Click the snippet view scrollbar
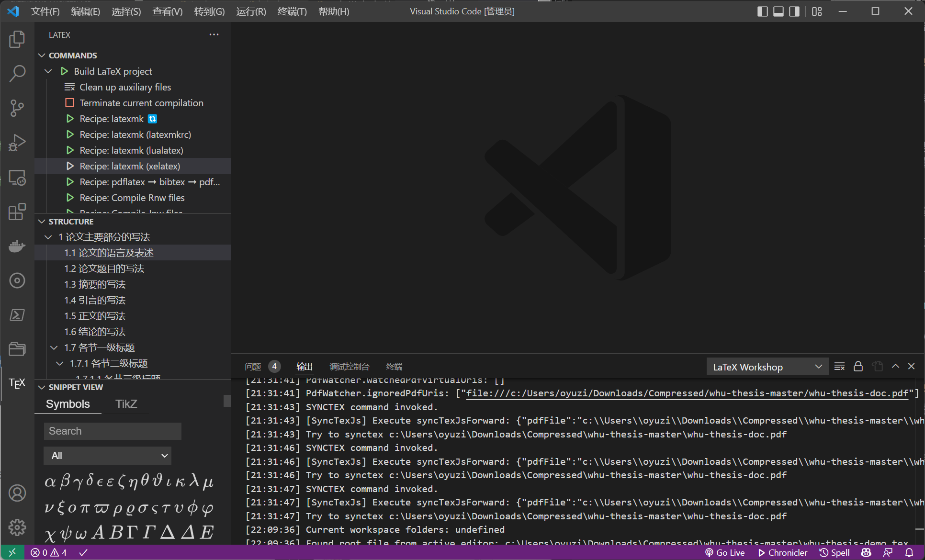The height and width of the screenshot is (560, 925). [227, 401]
